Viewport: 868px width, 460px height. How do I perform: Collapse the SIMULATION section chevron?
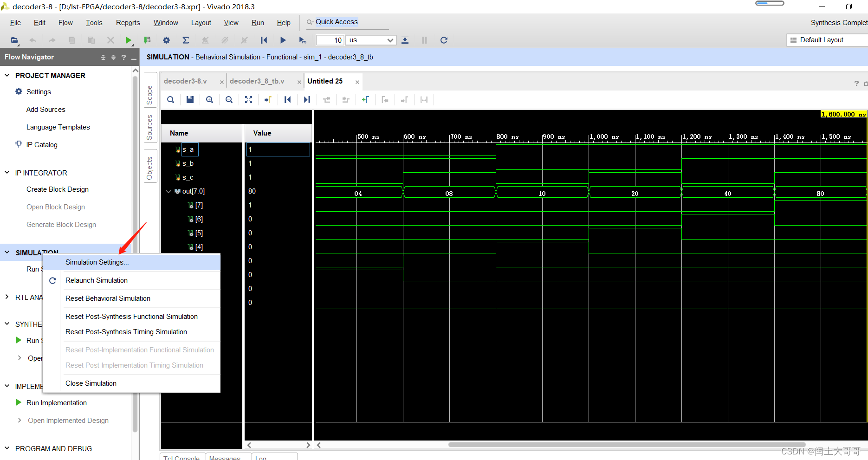click(7, 253)
